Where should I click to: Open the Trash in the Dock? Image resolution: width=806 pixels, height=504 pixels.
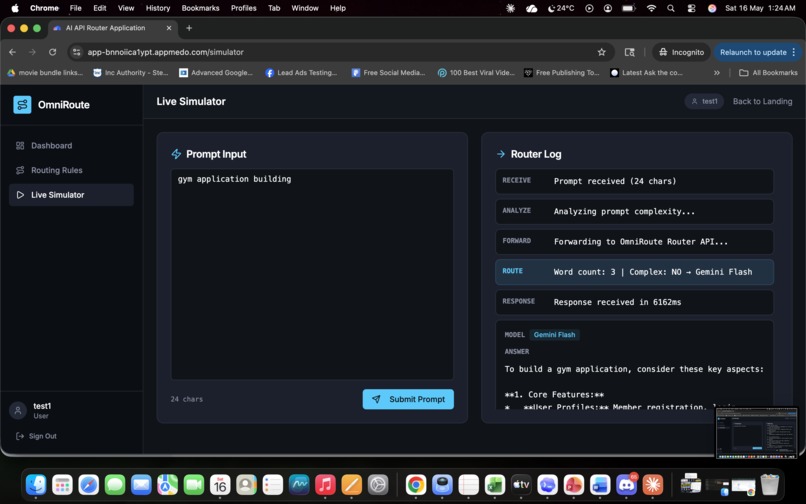(x=770, y=484)
